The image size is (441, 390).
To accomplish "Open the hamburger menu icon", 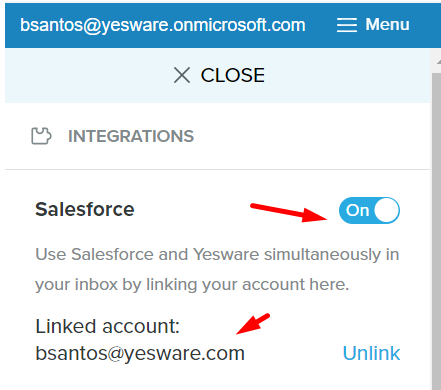I will pos(347,25).
